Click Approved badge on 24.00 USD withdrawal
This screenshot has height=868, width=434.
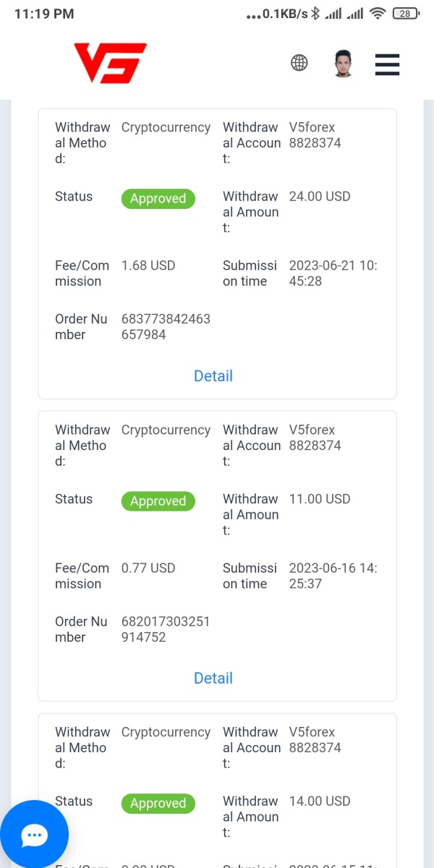(158, 199)
